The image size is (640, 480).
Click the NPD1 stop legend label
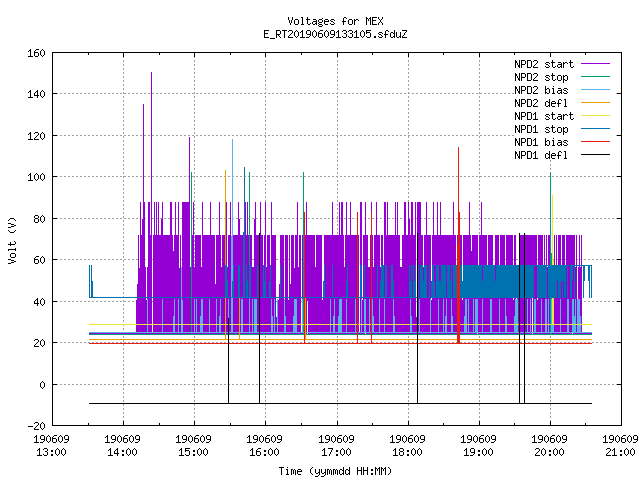click(x=541, y=129)
